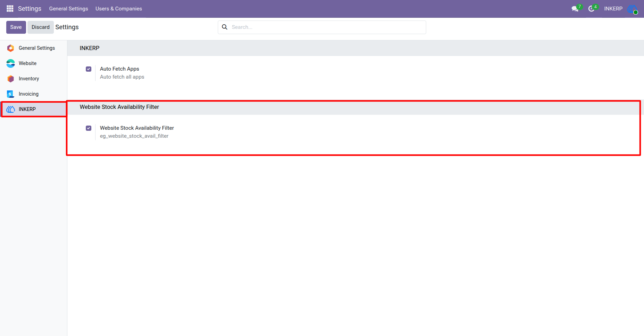This screenshot has height=336, width=644.
Task: Disable the Auto Fetch Apps checkbox
Action: coord(89,69)
